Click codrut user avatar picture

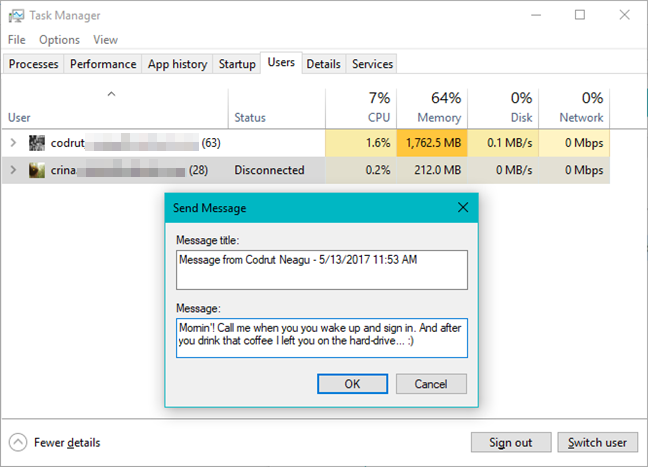coord(37,143)
